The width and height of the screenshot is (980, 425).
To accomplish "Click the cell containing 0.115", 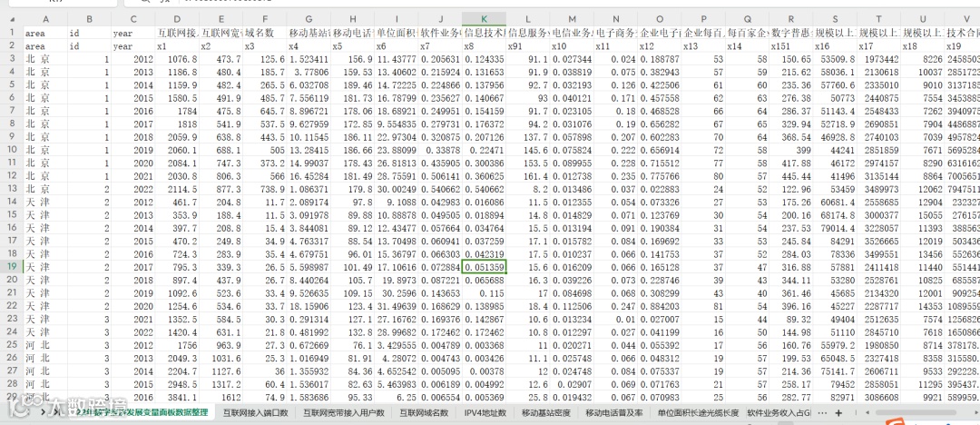I will point(485,292).
